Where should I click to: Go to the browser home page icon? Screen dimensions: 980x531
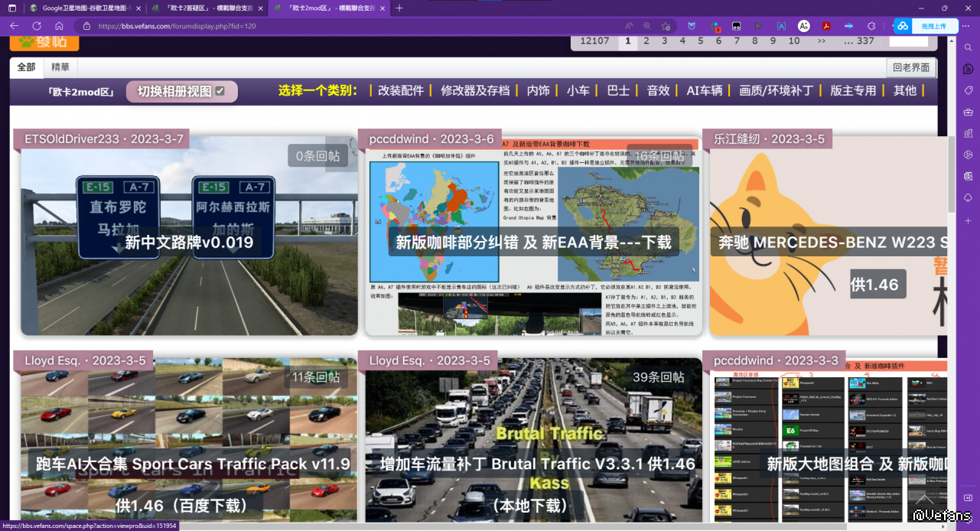tap(58, 25)
